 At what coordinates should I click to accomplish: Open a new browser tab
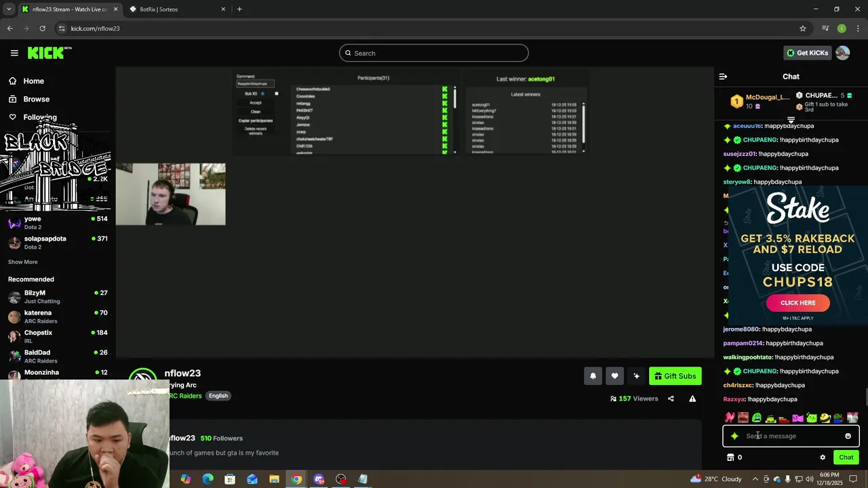[x=239, y=9]
